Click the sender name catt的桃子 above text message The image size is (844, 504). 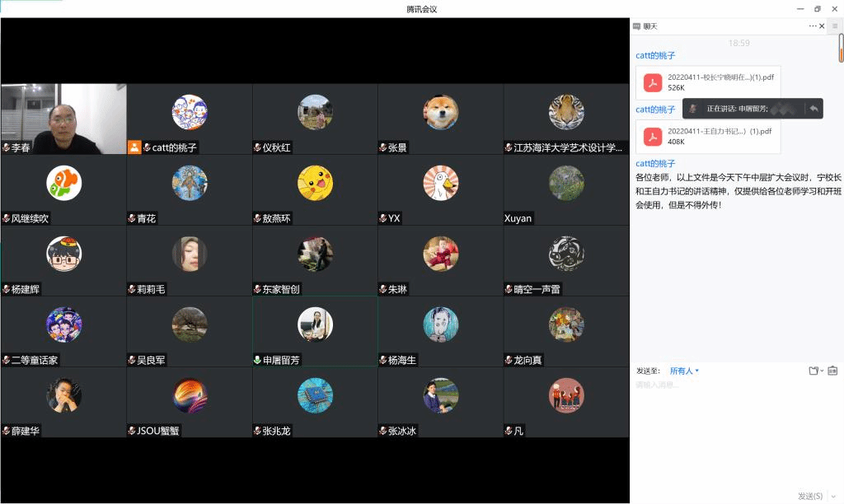[655, 164]
